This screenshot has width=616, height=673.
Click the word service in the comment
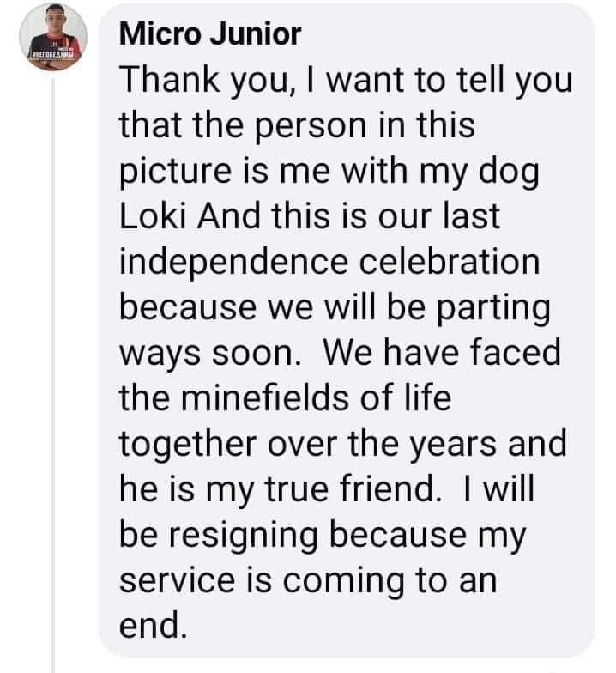coord(177,580)
